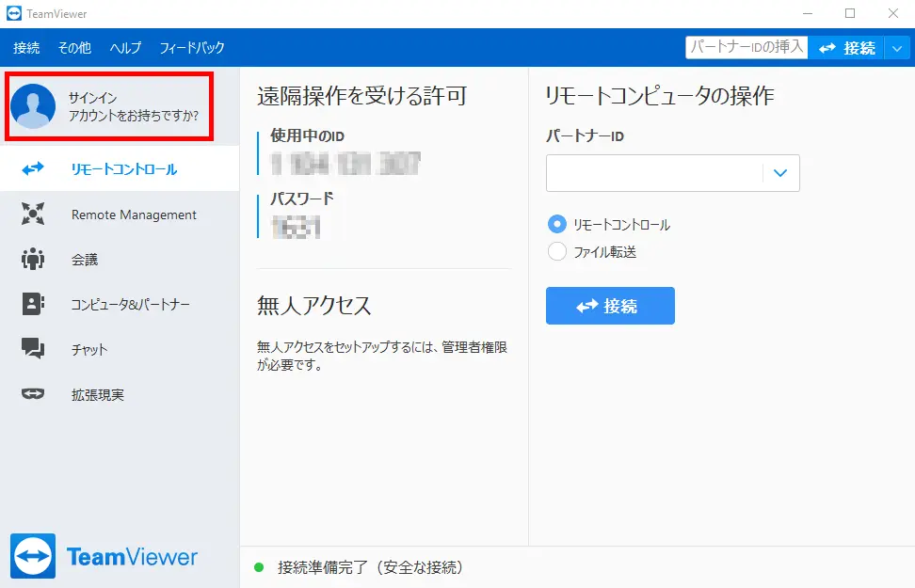915x588 pixels.
Task: Open the 拡張現実 sidebar section
Action: 120,394
